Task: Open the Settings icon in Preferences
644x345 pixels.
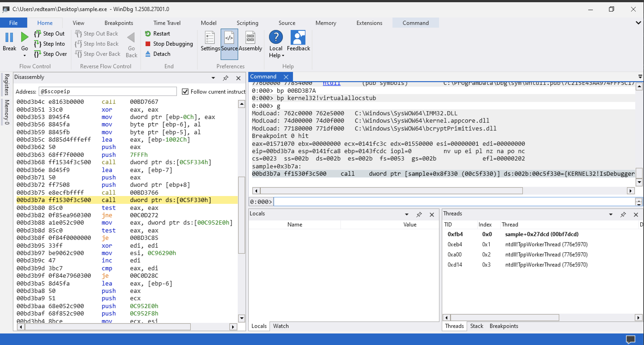Action: [x=210, y=38]
